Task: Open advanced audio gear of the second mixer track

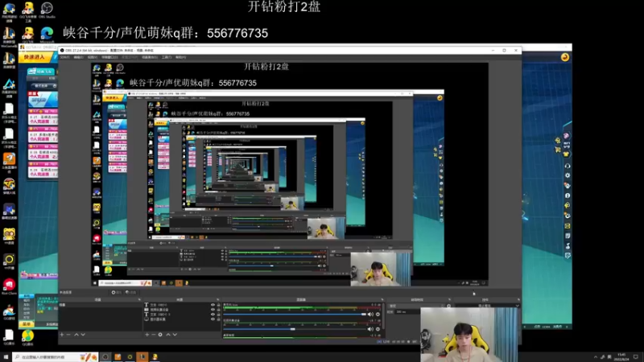Action: pyautogui.click(x=378, y=329)
